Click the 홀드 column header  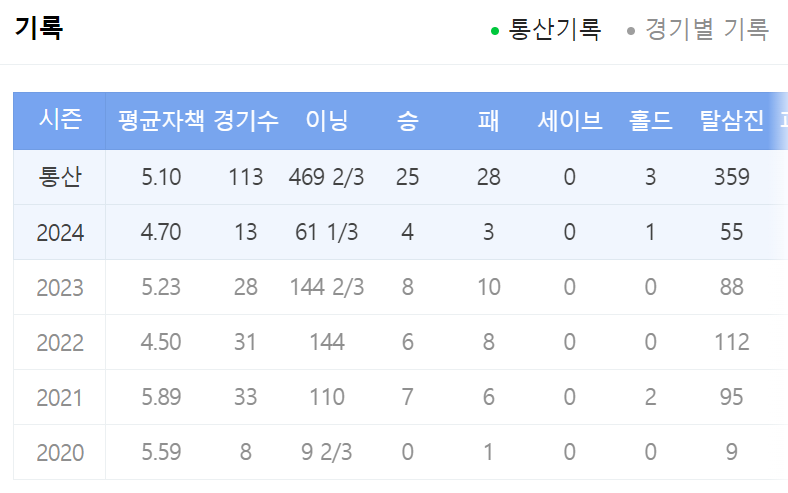(x=650, y=121)
